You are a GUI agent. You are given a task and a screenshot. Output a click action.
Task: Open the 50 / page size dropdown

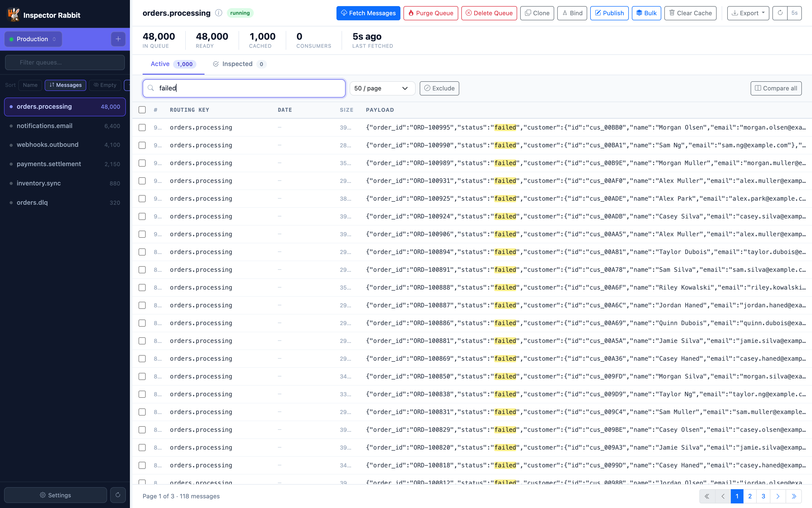coord(382,88)
